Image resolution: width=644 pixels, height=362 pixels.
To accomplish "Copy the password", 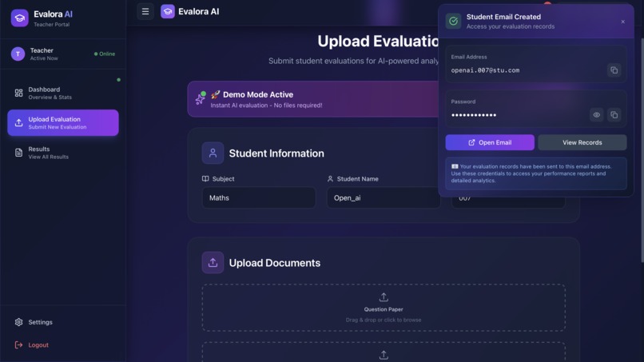I will pos(614,115).
